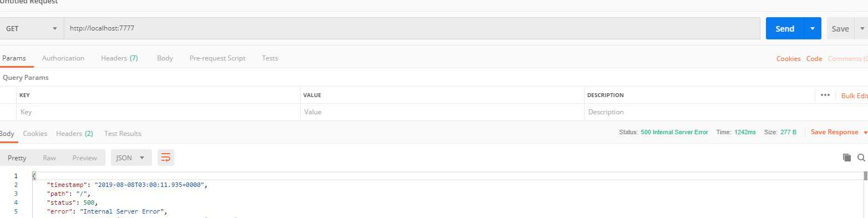Toggle the wrap lines icon in response toolbar

point(165,158)
